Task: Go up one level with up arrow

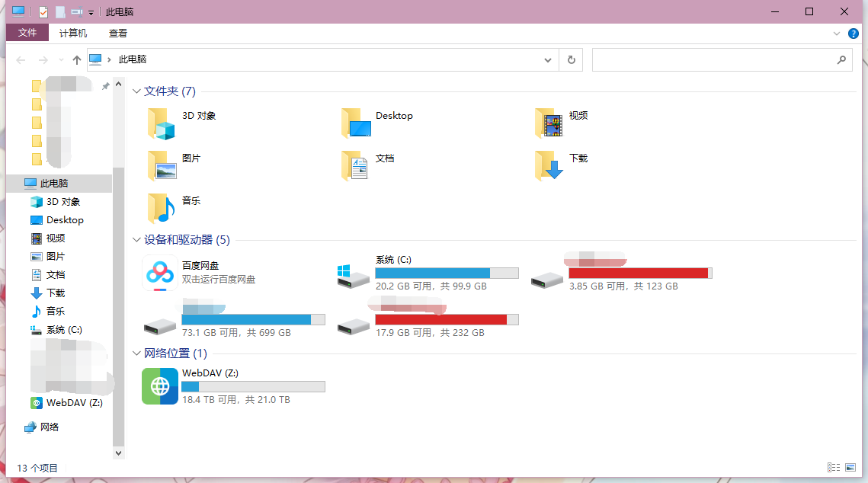Action: coord(76,59)
